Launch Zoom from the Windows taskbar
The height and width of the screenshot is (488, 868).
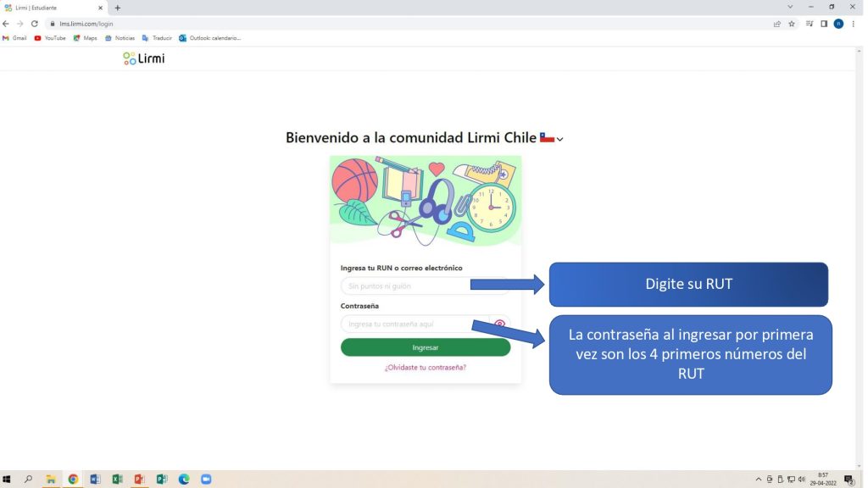pos(205,480)
